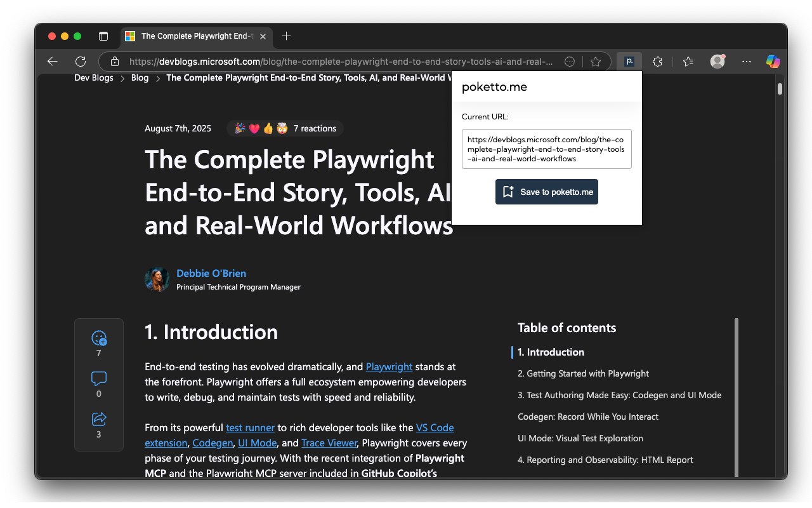Click the 1. Introduction heading
The height and width of the screenshot is (508, 812).
(x=211, y=332)
